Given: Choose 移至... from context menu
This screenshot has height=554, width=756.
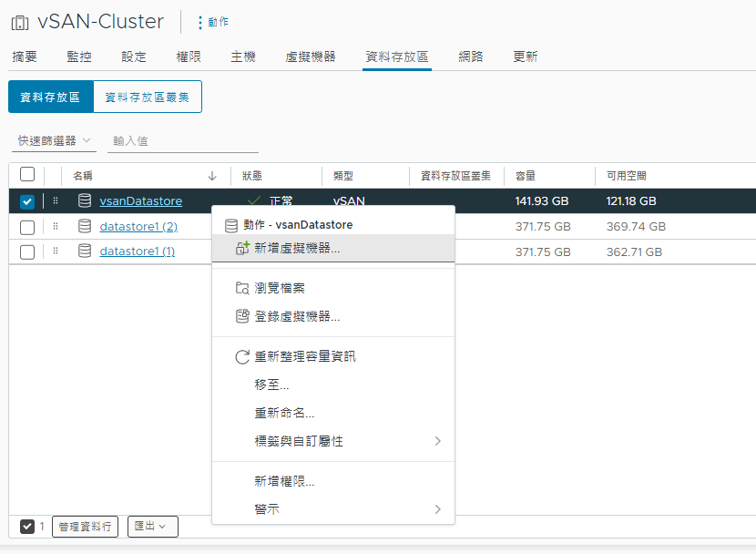Looking at the screenshot, I should click(x=333, y=385).
